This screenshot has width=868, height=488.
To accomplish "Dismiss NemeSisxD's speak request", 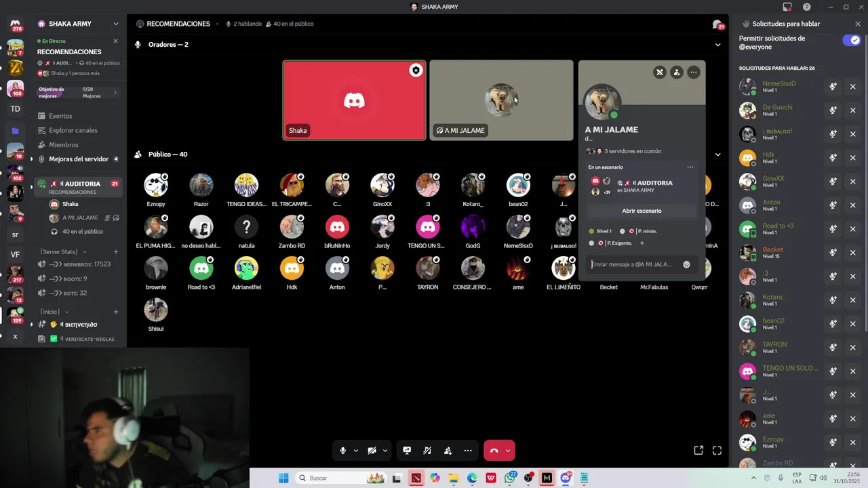I will click(x=853, y=87).
